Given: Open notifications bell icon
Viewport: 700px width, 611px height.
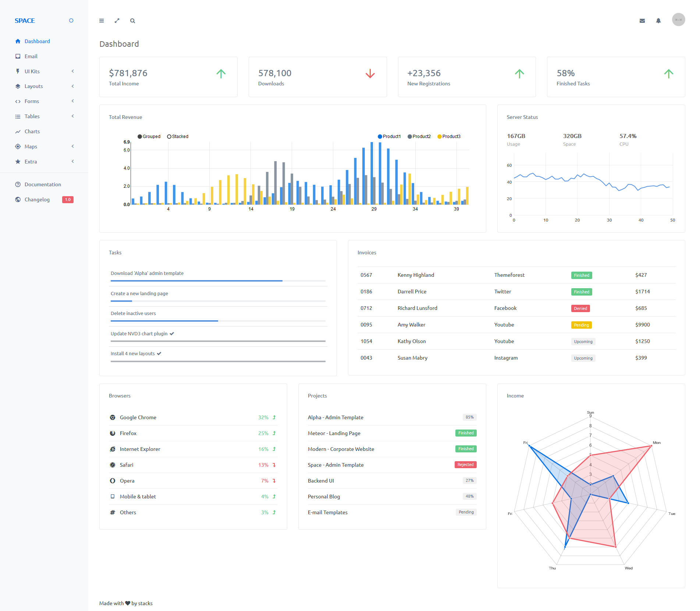Looking at the screenshot, I should point(658,21).
